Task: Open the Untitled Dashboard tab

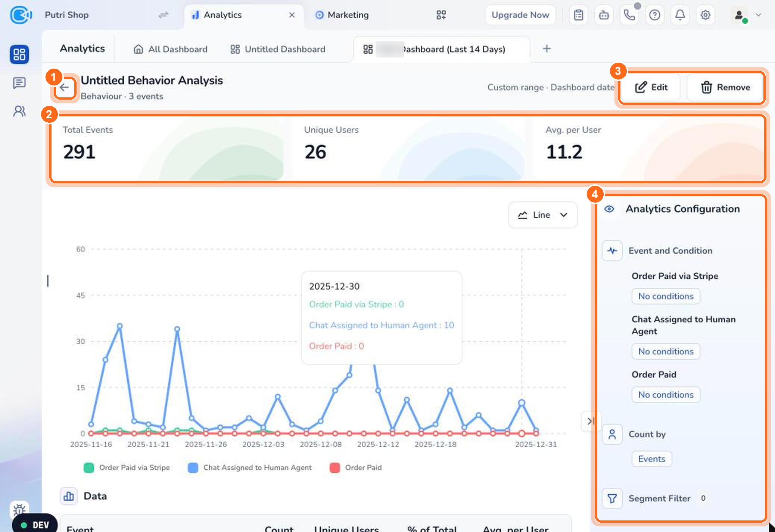Action: coord(278,49)
